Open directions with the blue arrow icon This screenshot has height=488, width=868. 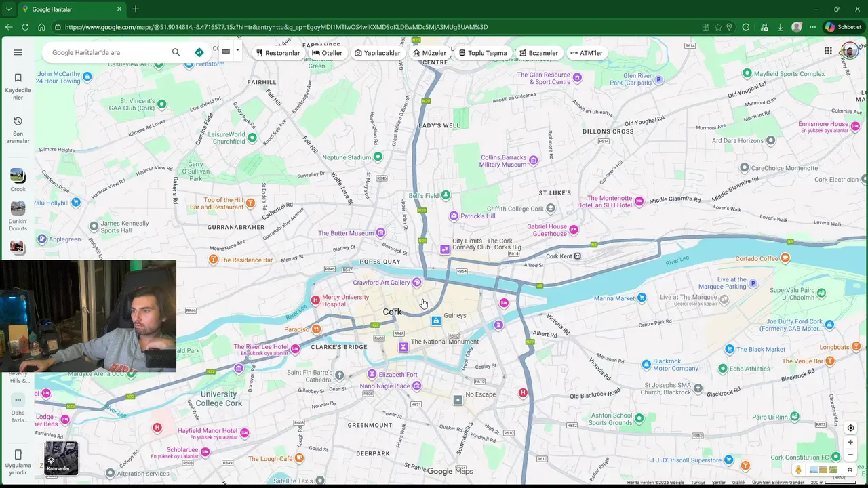pyautogui.click(x=199, y=52)
